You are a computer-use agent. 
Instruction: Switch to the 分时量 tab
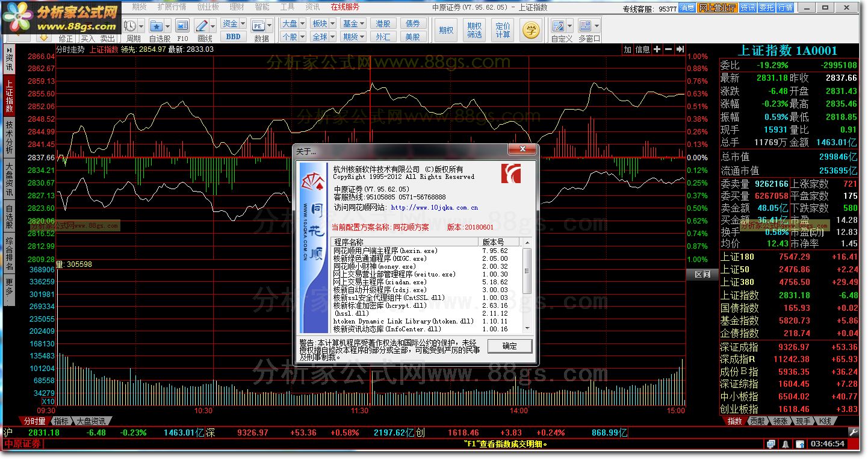pyautogui.click(x=34, y=421)
